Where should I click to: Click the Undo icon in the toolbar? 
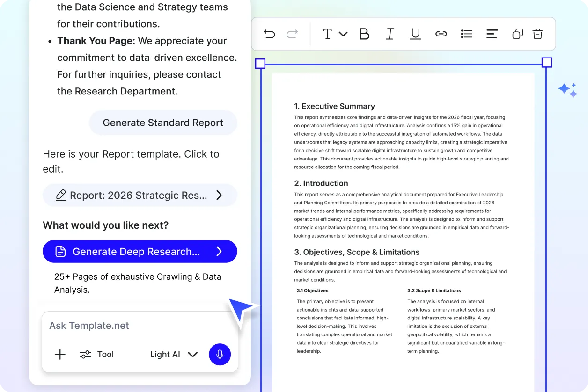(269, 34)
